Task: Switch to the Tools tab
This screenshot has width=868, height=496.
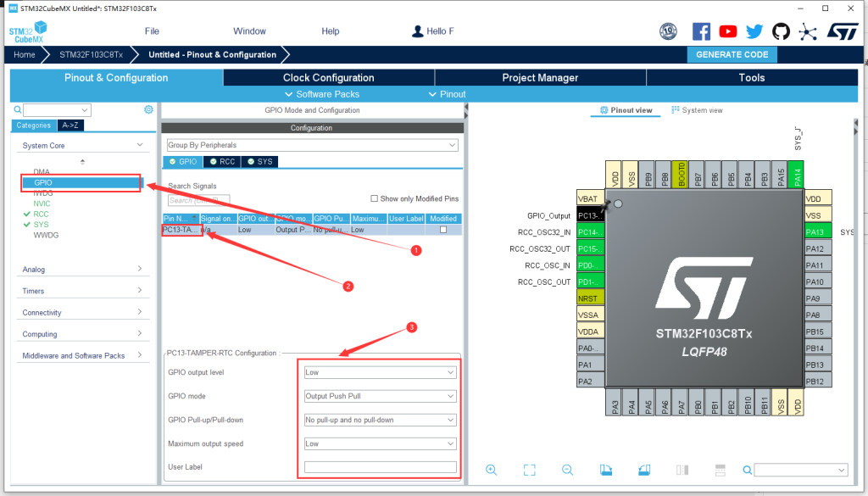Action: [x=752, y=77]
